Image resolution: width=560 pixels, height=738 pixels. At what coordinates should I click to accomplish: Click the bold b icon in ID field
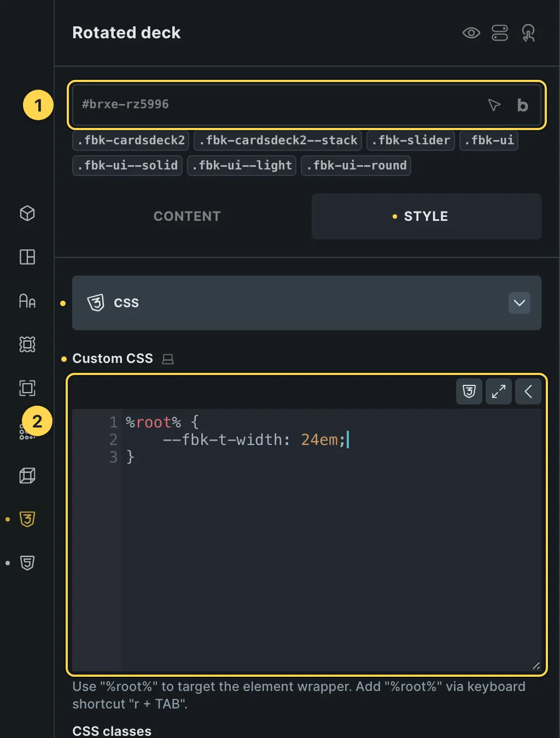pyautogui.click(x=522, y=105)
